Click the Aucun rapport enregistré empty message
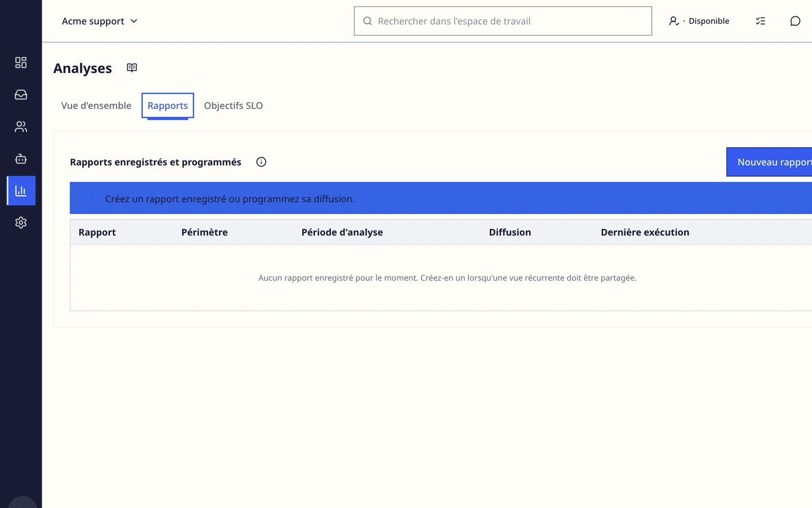The height and width of the screenshot is (508, 812). click(447, 278)
